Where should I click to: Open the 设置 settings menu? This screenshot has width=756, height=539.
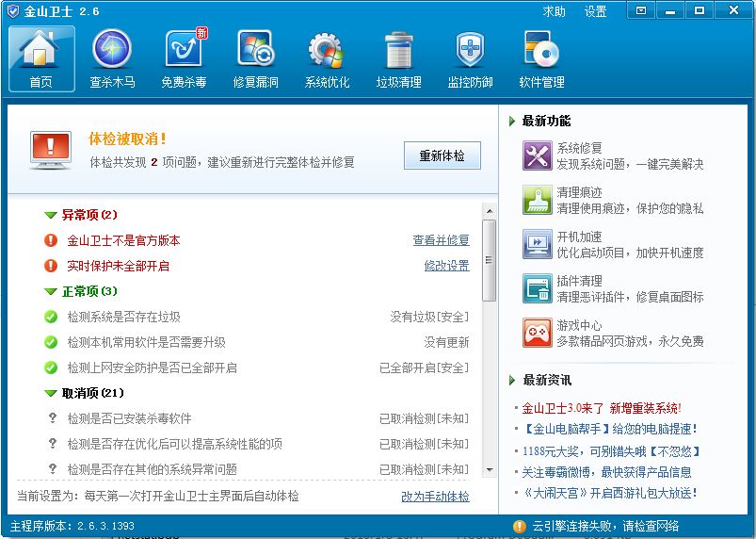(x=595, y=11)
